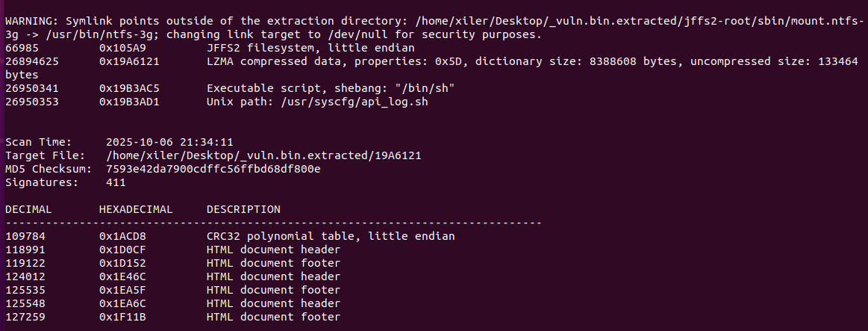Click the Executable script shebang line
The image size is (868, 331).
(x=331, y=88)
